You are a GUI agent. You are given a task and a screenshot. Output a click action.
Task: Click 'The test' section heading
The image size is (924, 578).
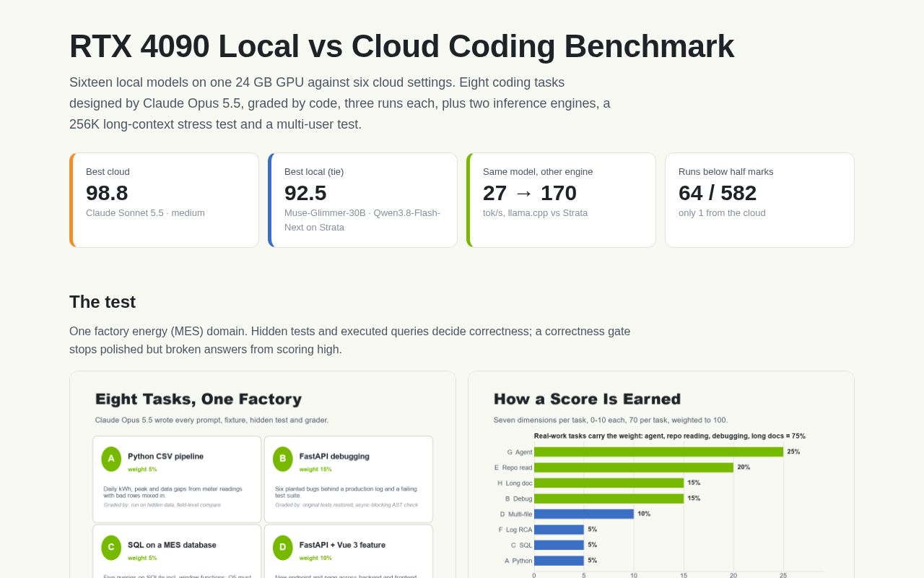[103, 302]
